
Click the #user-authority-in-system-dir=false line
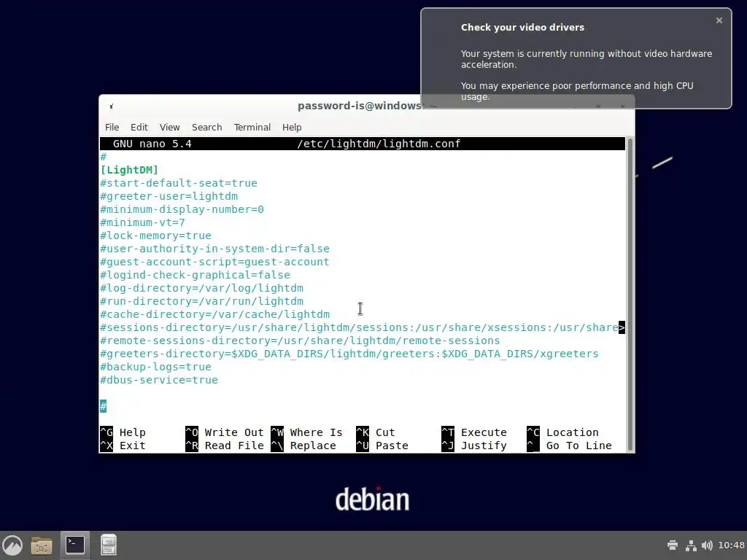pyautogui.click(x=215, y=249)
